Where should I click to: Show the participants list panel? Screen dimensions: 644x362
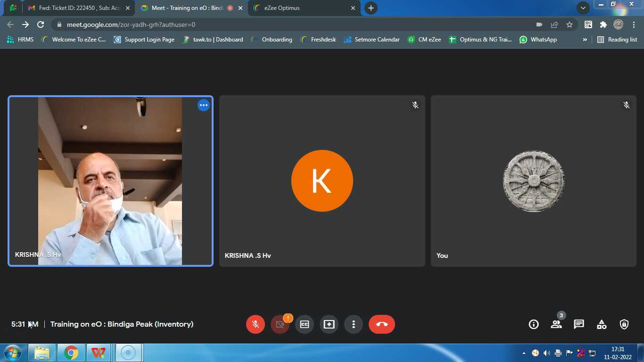pos(556,324)
